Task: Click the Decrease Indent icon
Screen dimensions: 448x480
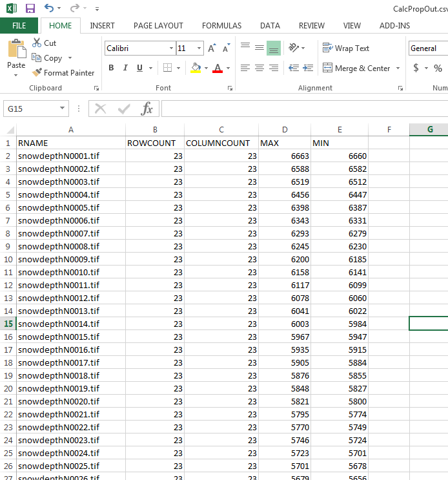Action: pyautogui.click(x=294, y=68)
